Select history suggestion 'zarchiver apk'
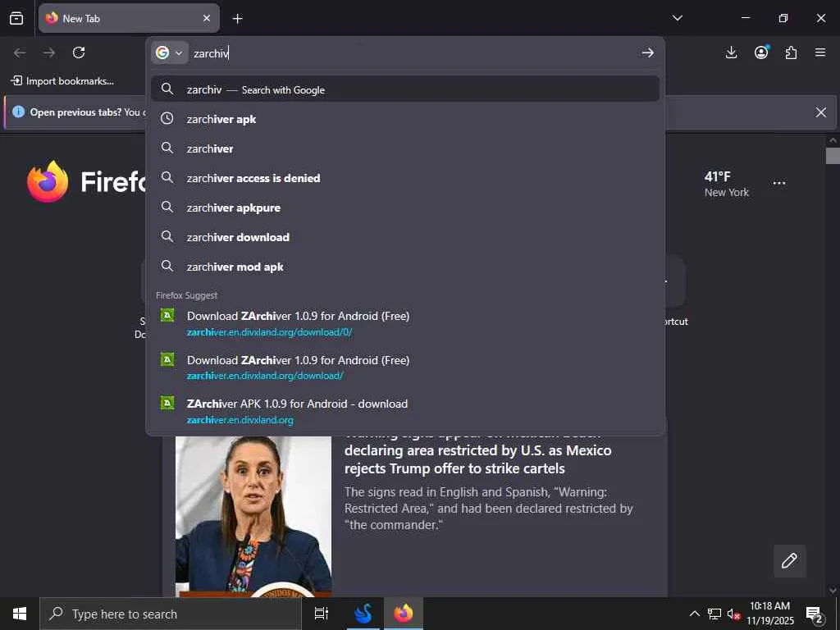Screen dimensions: 840x630 click(x=405, y=119)
